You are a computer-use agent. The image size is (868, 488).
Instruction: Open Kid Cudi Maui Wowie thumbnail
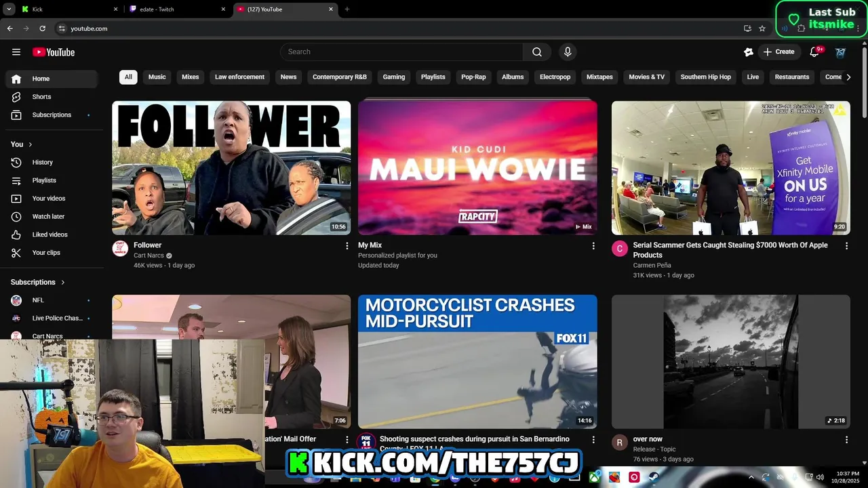point(478,168)
